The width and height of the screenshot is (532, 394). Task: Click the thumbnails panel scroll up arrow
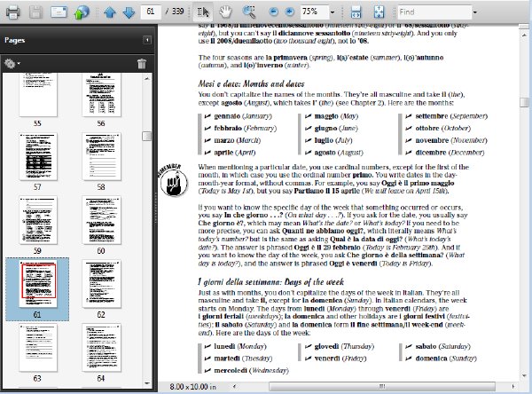[147, 78]
